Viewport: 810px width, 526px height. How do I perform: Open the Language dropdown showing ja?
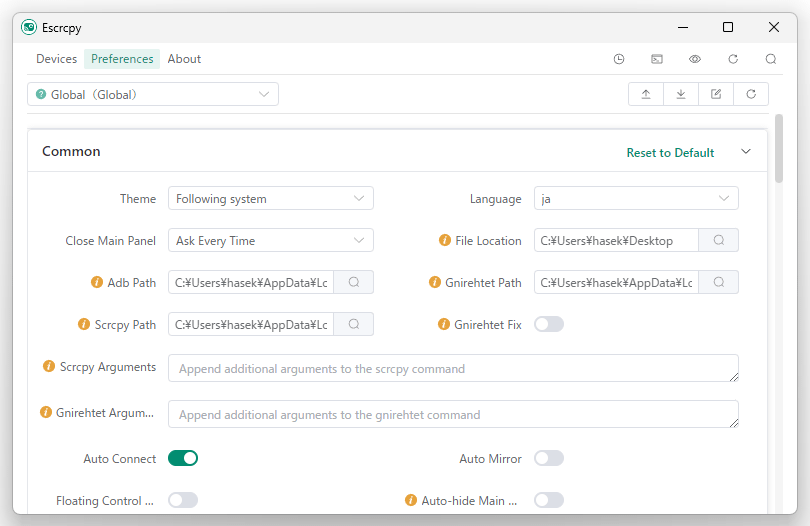pyautogui.click(x=636, y=198)
